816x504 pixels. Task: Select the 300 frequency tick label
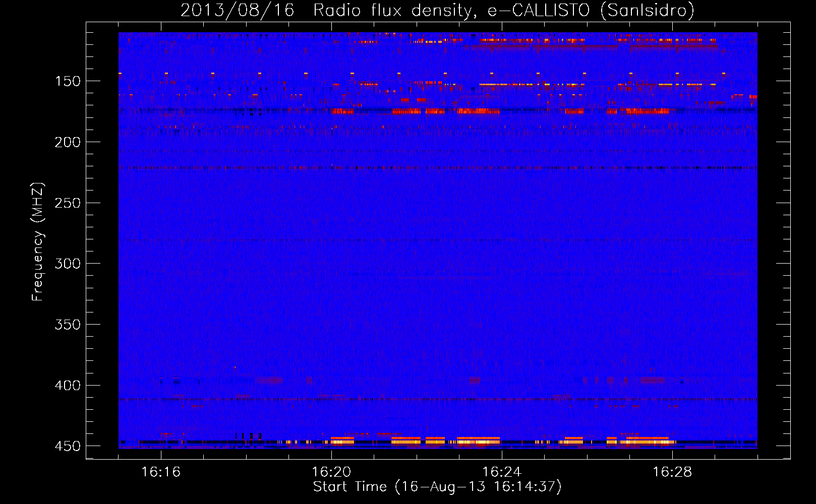click(x=68, y=264)
